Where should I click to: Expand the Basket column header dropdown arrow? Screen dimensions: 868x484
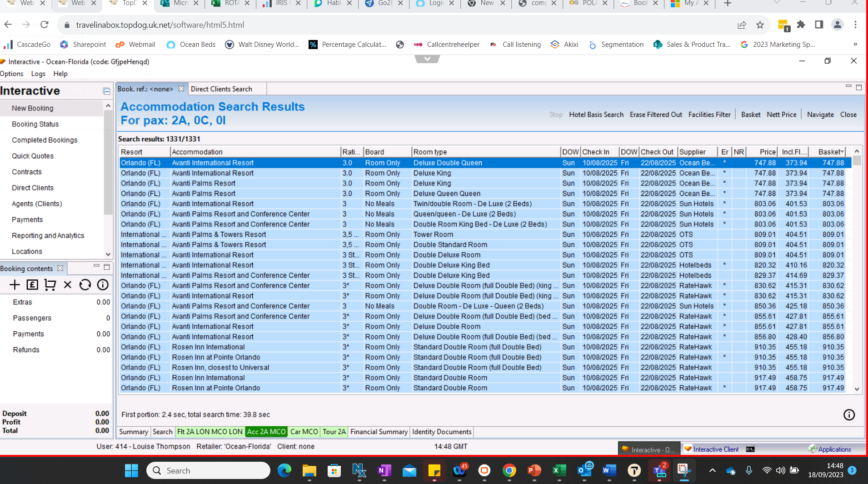(x=842, y=152)
